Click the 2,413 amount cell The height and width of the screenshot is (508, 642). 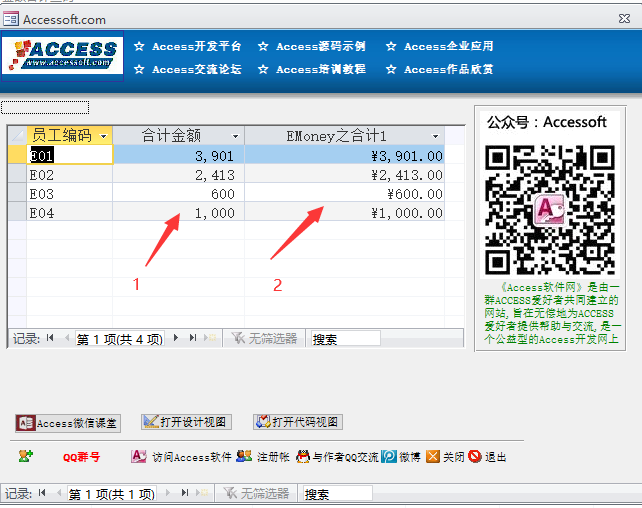(179, 175)
